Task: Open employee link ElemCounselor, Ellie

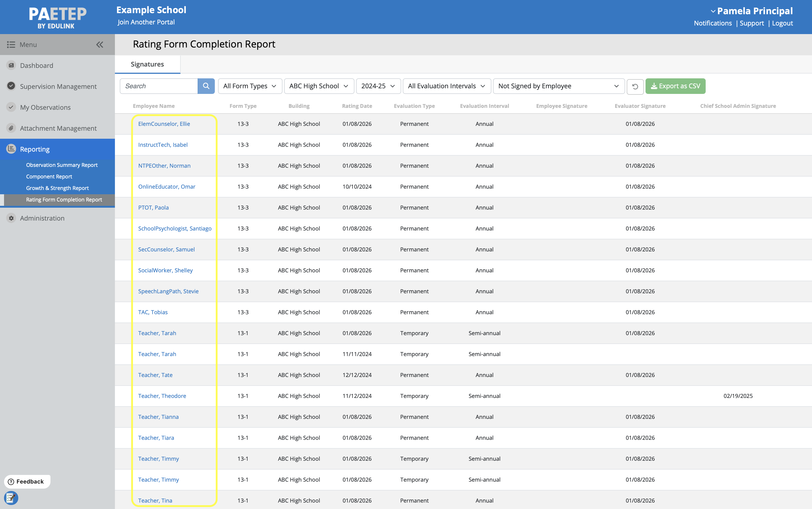Action: coord(164,124)
